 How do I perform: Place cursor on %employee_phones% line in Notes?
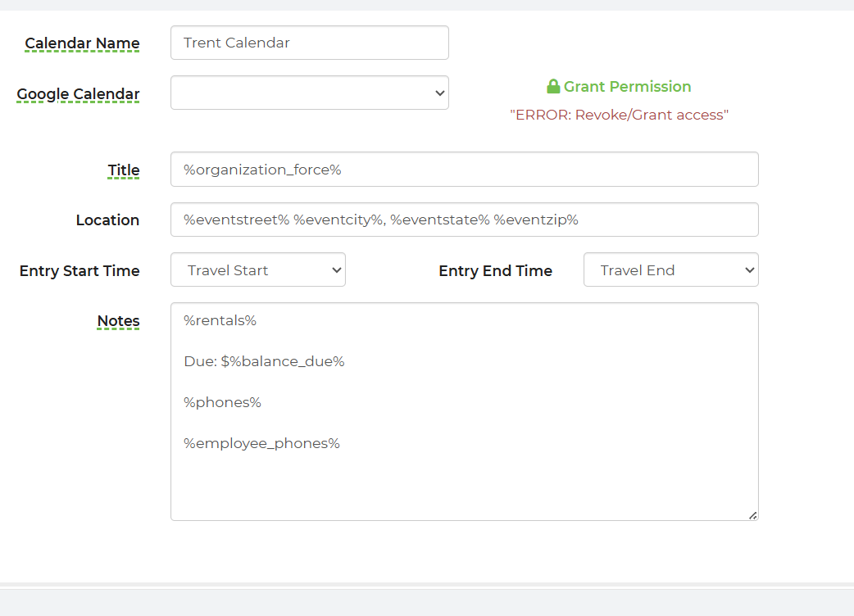pyautogui.click(x=261, y=443)
